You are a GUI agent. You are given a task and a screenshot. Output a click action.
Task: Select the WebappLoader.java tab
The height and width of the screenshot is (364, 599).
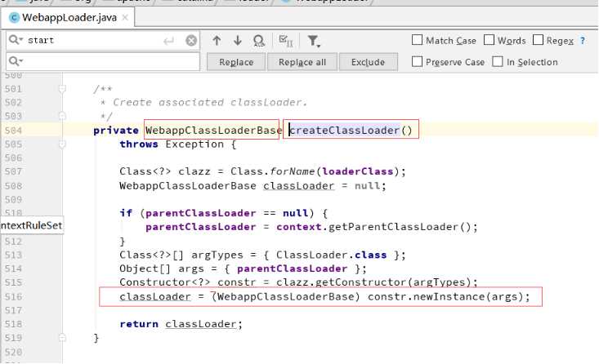69,18
